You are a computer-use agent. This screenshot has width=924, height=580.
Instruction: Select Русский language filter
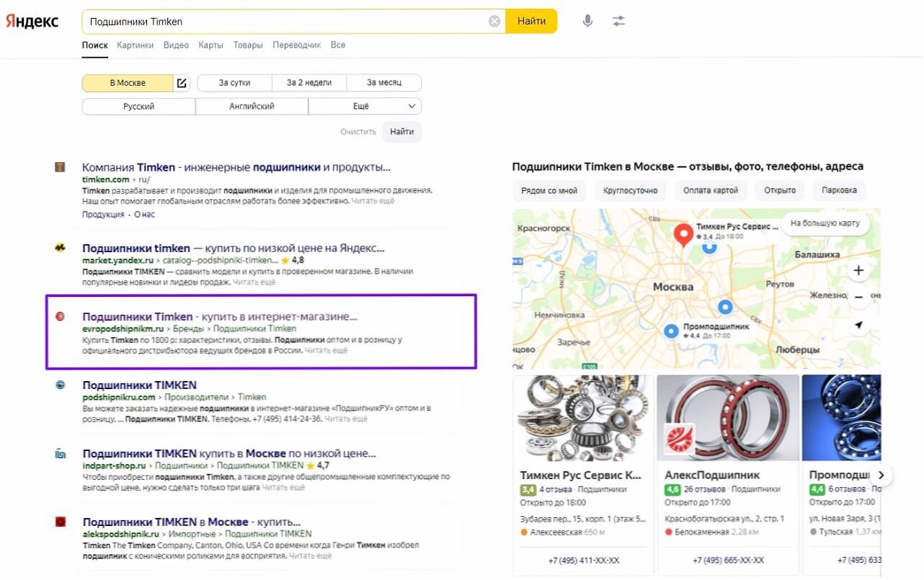pos(138,107)
